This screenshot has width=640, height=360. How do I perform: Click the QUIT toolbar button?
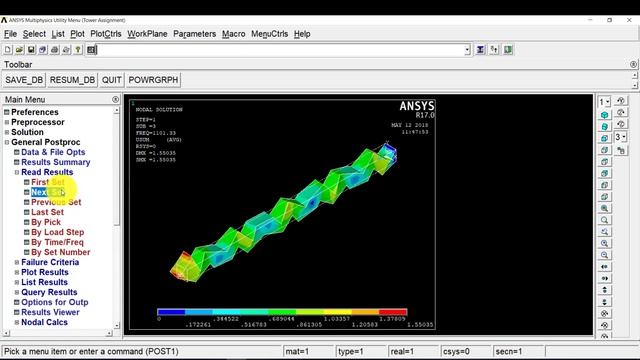click(x=111, y=80)
